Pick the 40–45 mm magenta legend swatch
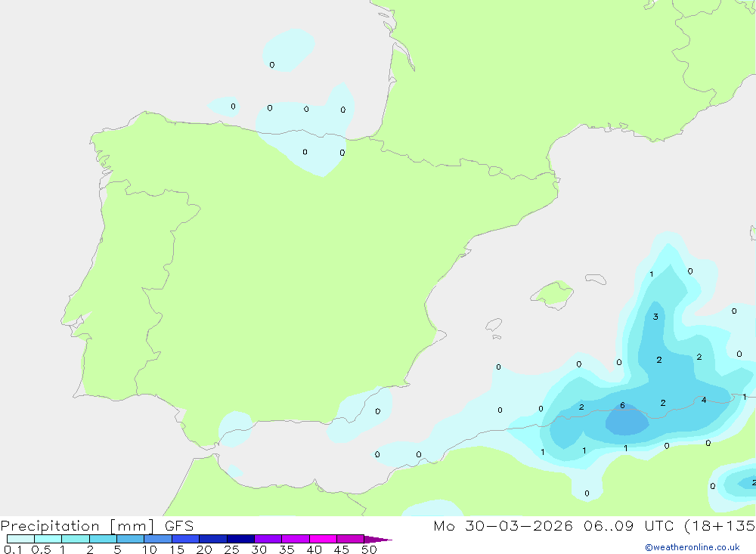 (323, 539)
